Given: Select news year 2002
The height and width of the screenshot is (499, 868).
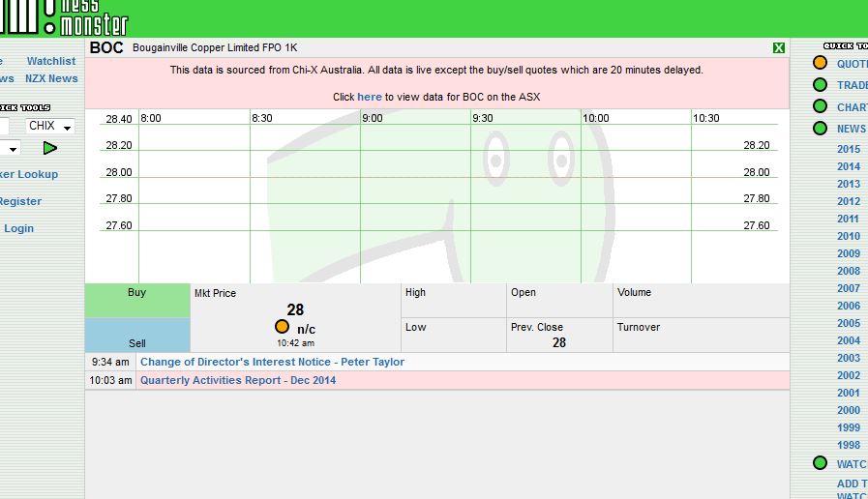Looking at the screenshot, I should tap(849, 375).
